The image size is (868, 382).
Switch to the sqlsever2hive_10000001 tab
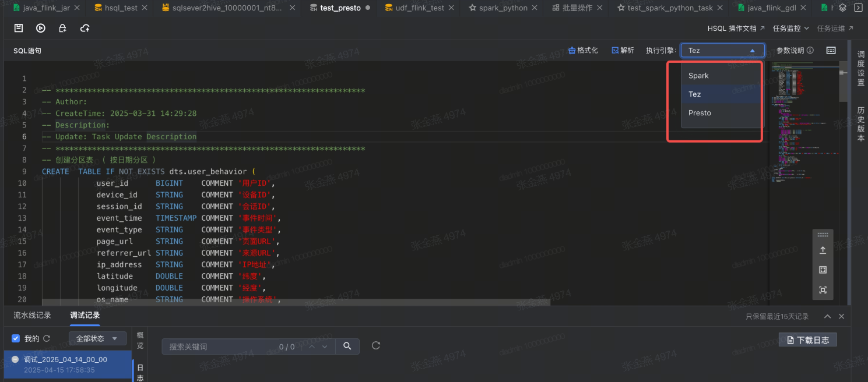point(227,8)
